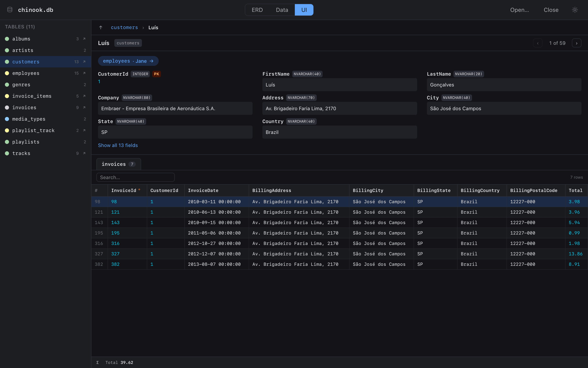The height and width of the screenshot is (368, 588).
Task: Select invoices table in sidebar
Action: tap(46, 107)
